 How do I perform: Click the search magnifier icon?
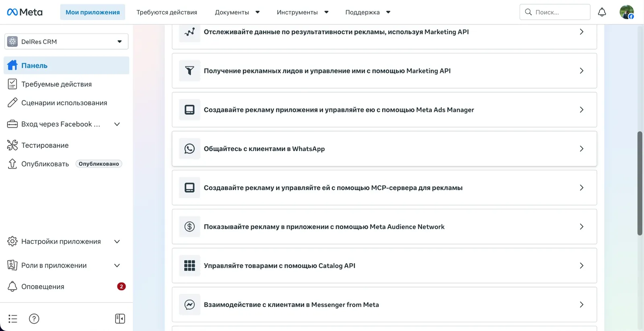(x=528, y=12)
